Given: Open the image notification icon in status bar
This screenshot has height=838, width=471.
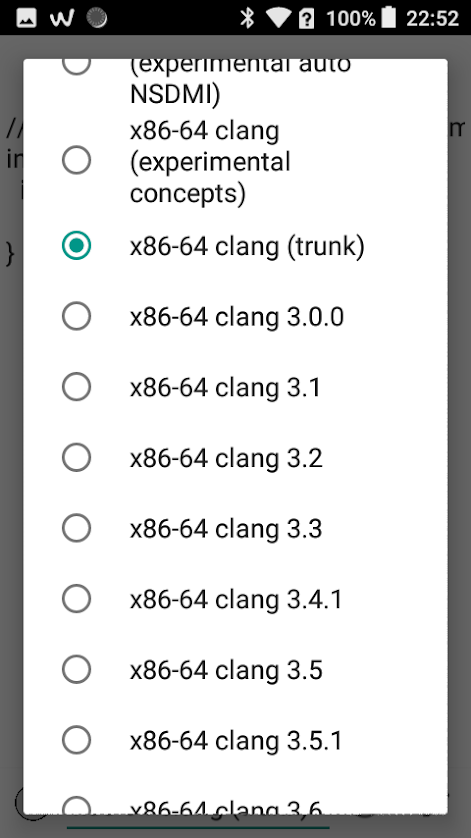Looking at the screenshot, I should pyautogui.click(x=26, y=19).
